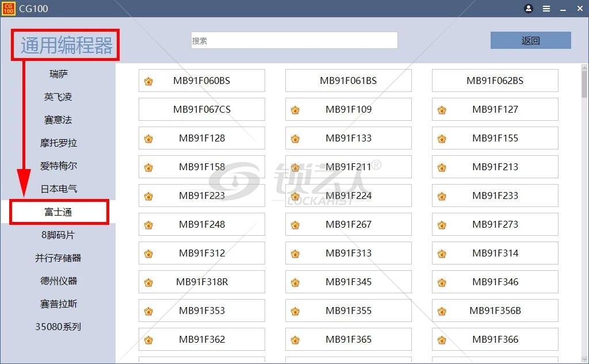Click the badge icon next to MB91F313
The width and height of the screenshot is (589, 364).
295,254
